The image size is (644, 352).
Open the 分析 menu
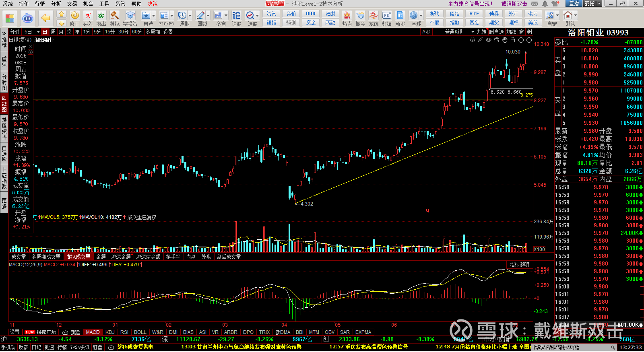pos(56,4)
